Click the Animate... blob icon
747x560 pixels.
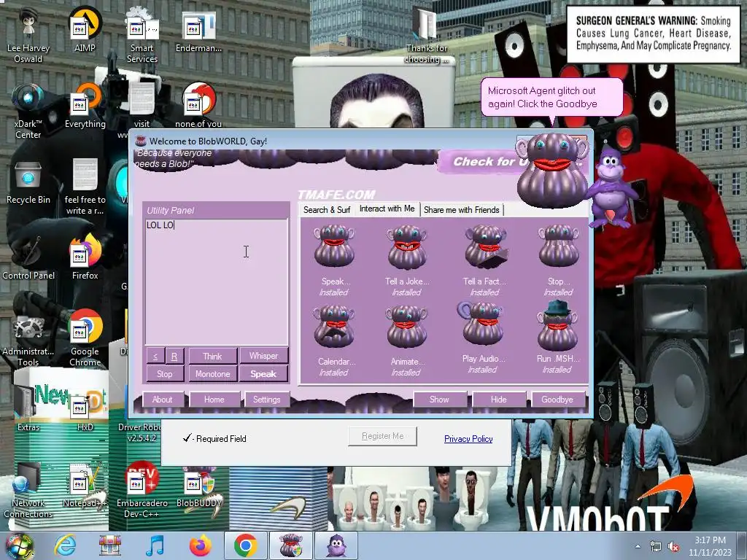(406, 327)
